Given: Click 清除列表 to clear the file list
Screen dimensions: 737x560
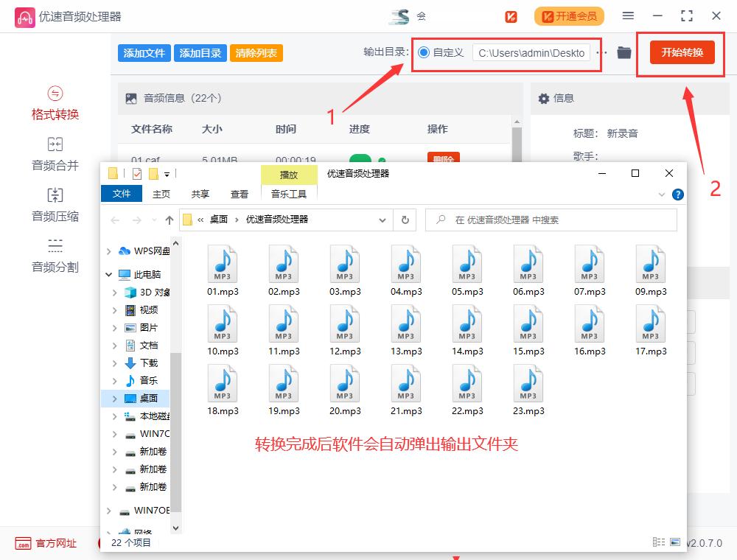Looking at the screenshot, I should [256, 53].
